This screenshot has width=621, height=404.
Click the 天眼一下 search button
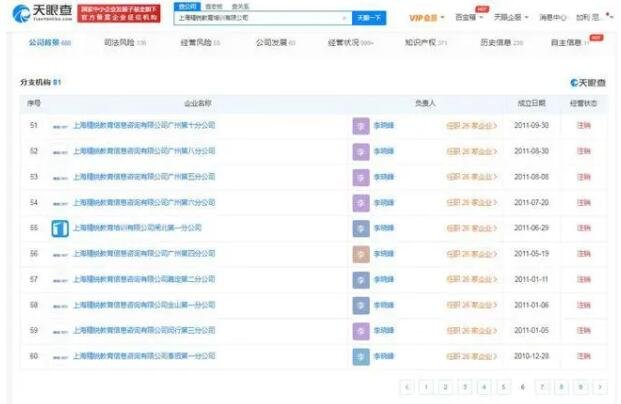pos(369,18)
